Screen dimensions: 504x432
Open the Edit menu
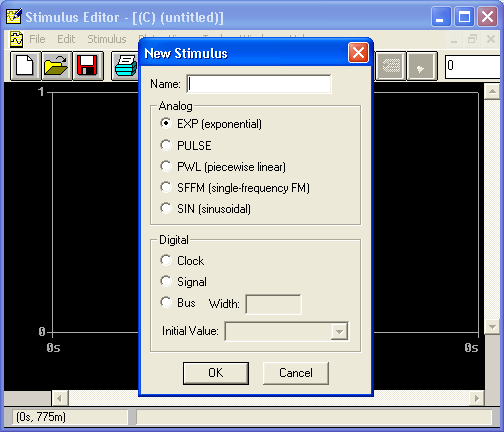point(66,39)
